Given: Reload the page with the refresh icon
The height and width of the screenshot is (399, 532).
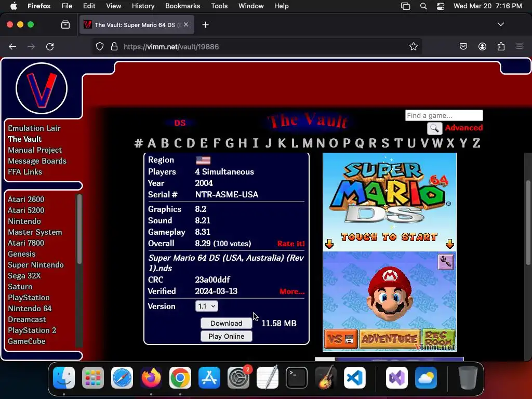Looking at the screenshot, I should pos(50,46).
